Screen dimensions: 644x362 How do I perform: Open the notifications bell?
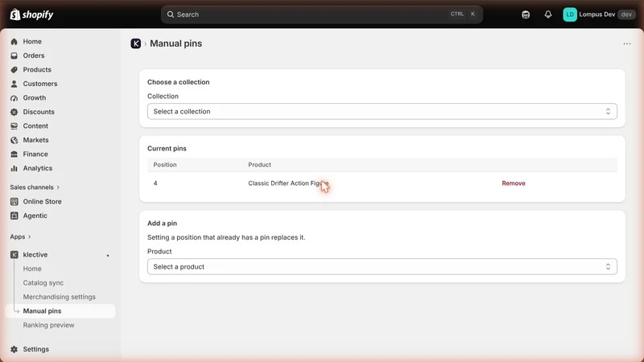(x=548, y=14)
